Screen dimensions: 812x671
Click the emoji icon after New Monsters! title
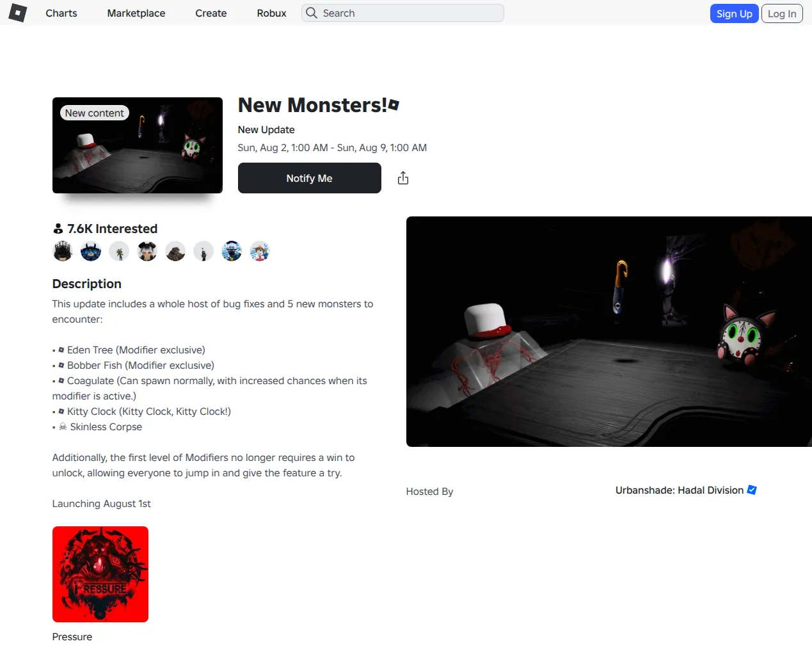[394, 105]
